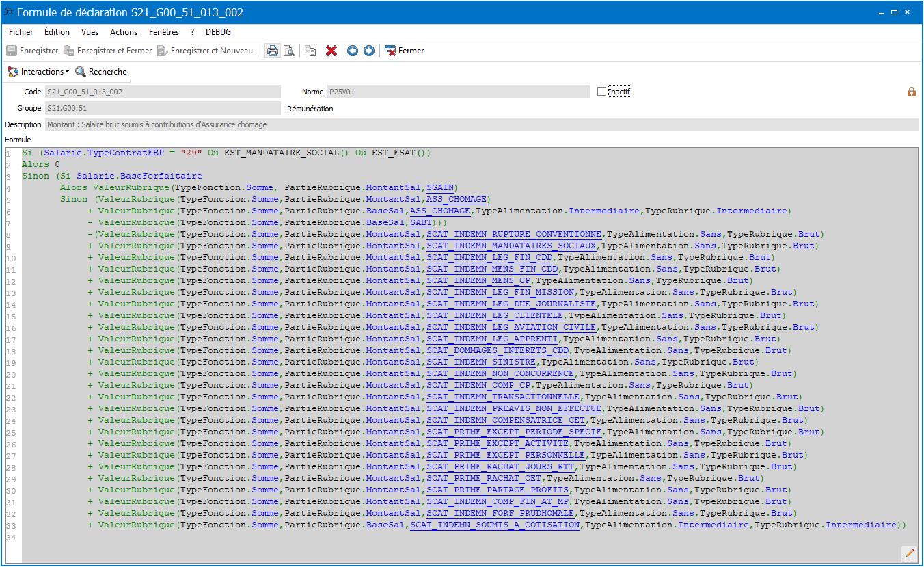Open the Vues menu
Viewport: 924px width, 567px height.
[90, 32]
